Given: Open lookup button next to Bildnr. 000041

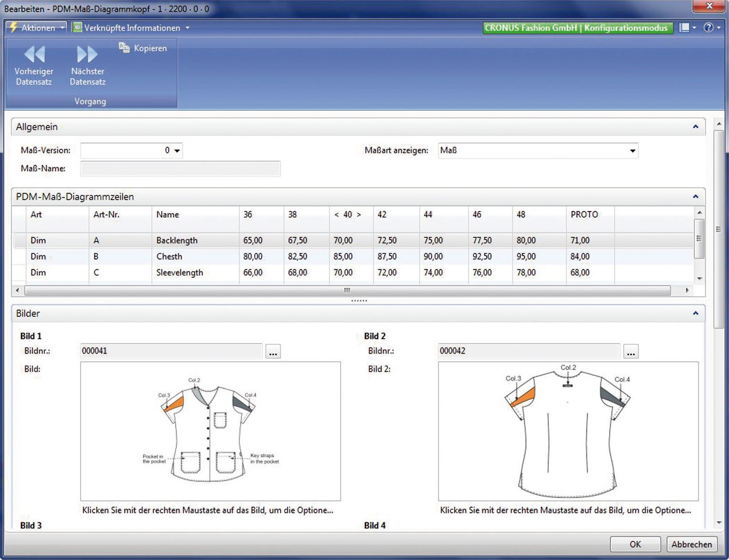Looking at the screenshot, I should point(273,351).
